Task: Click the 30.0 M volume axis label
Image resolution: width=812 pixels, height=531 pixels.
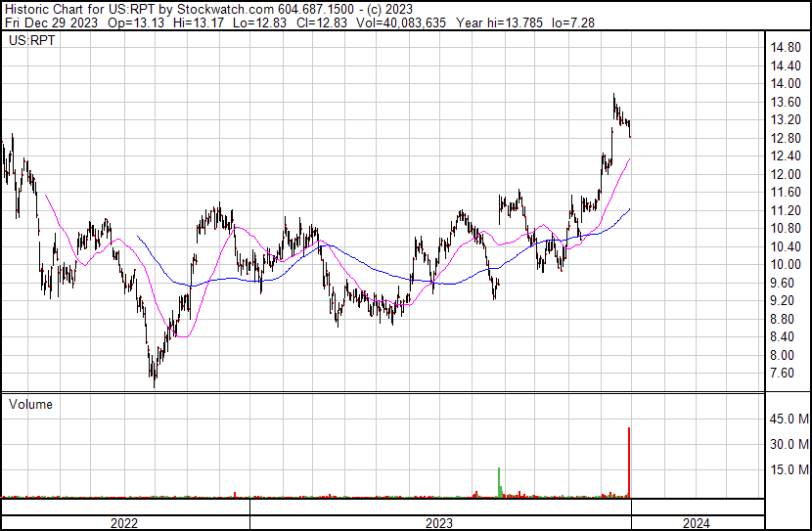Action: (789, 444)
